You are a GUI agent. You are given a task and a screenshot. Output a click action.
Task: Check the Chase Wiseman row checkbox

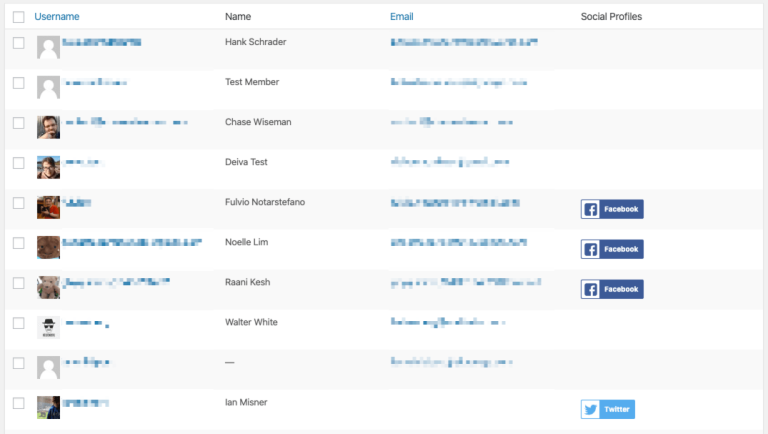coord(19,123)
